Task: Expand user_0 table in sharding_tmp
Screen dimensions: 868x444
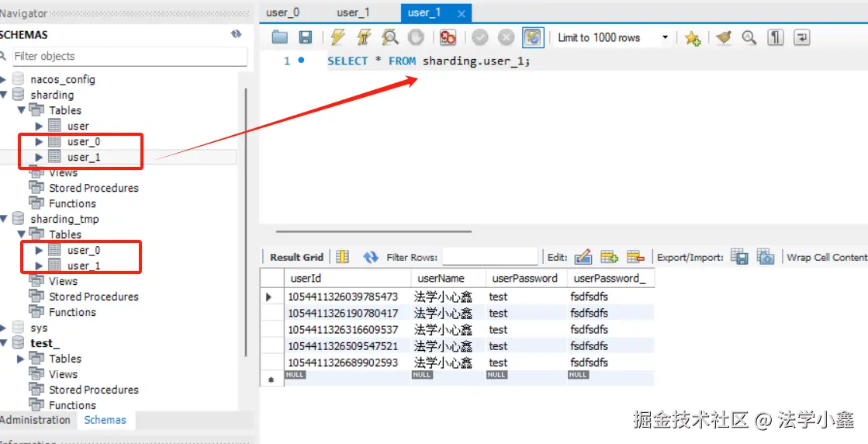Action: [x=39, y=250]
